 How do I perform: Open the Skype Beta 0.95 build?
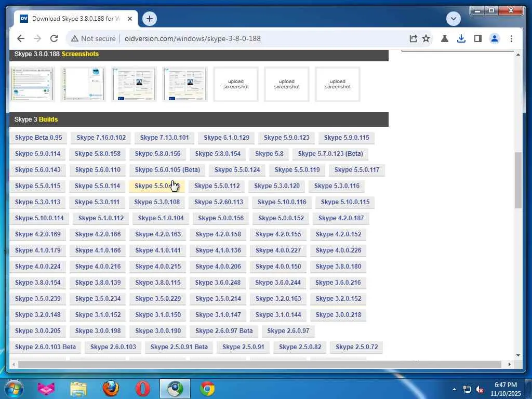click(38, 138)
